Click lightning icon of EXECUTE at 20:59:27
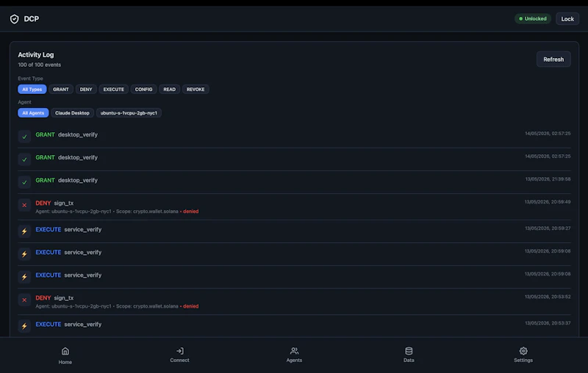 [24, 231]
